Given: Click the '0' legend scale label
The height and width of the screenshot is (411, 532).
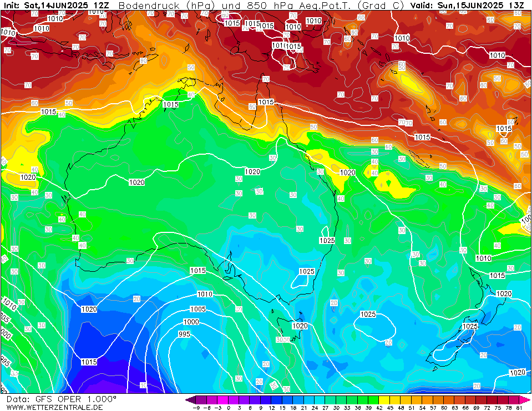Looking at the screenshot, I should pos(229,408).
